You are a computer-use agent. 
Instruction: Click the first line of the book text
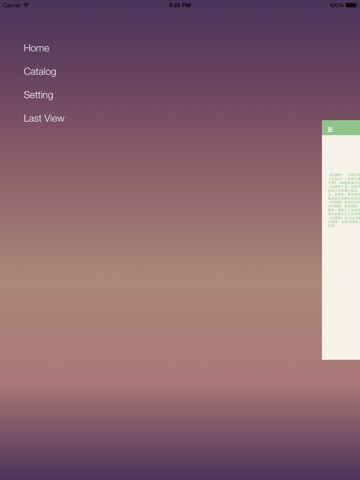pos(344,175)
